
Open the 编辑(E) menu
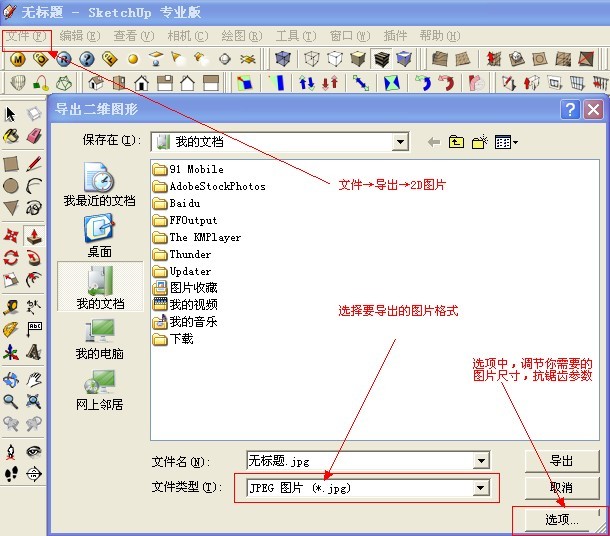(80, 36)
